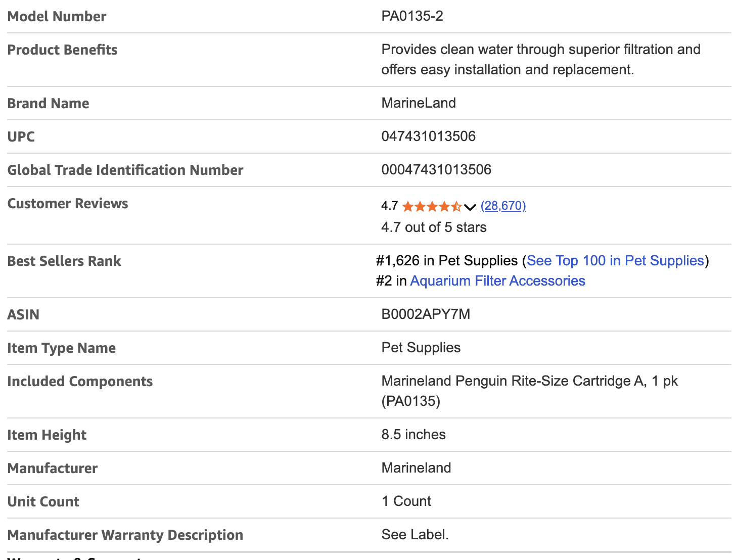736x560 pixels.
Task: Click the "1 Count" unit count value
Action: [406, 501]
